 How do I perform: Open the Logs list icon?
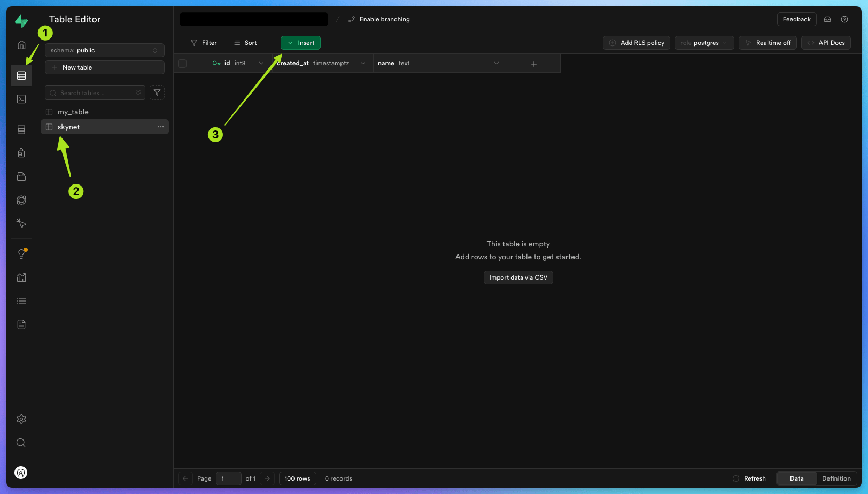(x=21, y=301)
